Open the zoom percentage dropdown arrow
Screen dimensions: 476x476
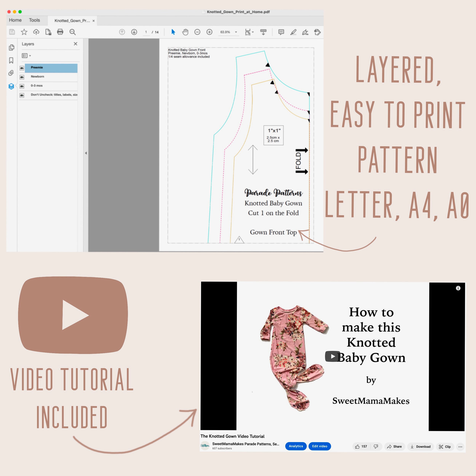coord(236,32)
